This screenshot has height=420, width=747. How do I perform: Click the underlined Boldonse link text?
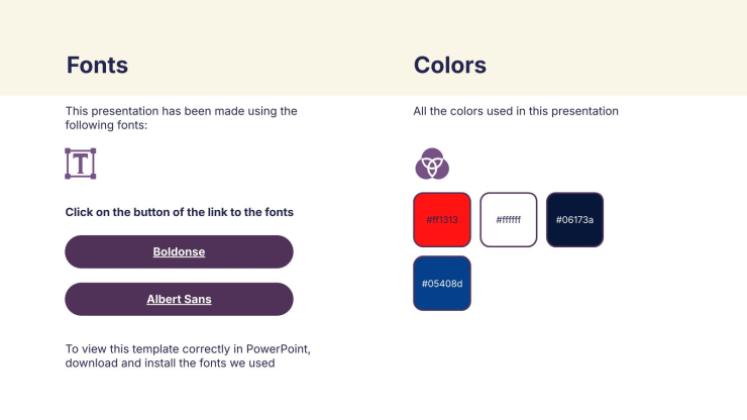point(179,252)
